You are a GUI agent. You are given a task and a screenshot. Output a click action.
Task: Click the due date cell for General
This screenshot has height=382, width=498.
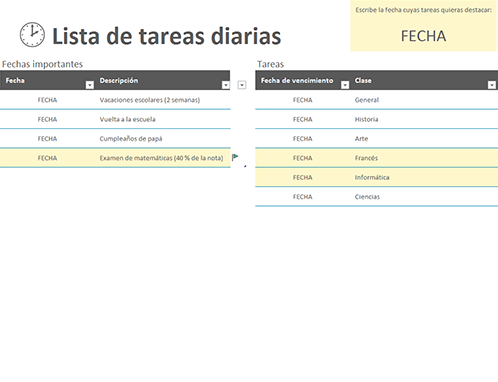pos(303,100)
